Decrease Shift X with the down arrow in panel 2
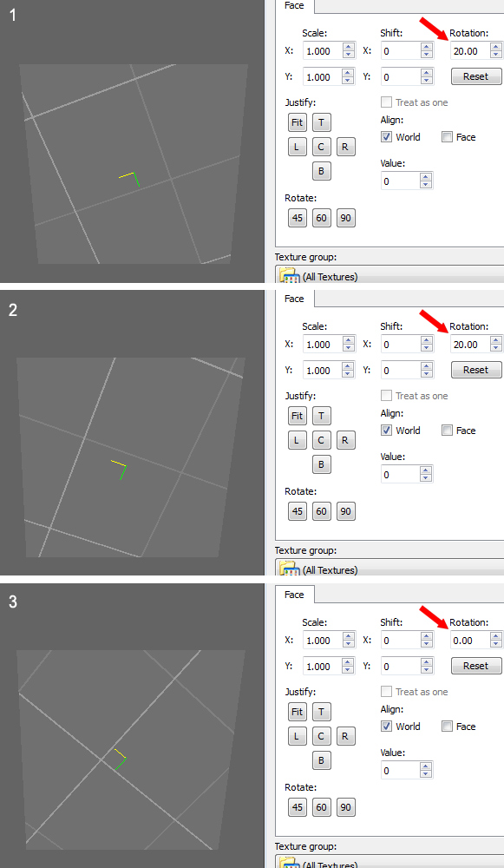 pos(426,348)
